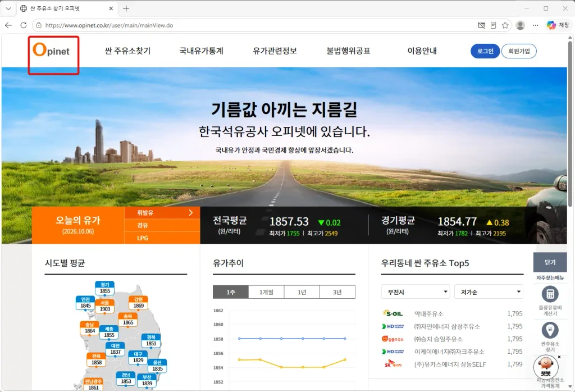Select the LPG fuel tab
Viewport: 575px width, 392px height.
click(162, 238)
